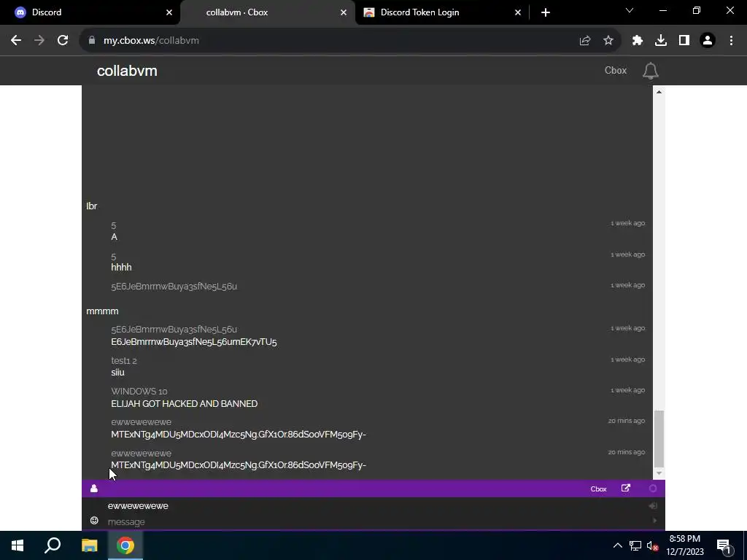This screenshot has width=747, height=560.
Task: Click the chat scrollbar up arrow
Action: (659, 91)
